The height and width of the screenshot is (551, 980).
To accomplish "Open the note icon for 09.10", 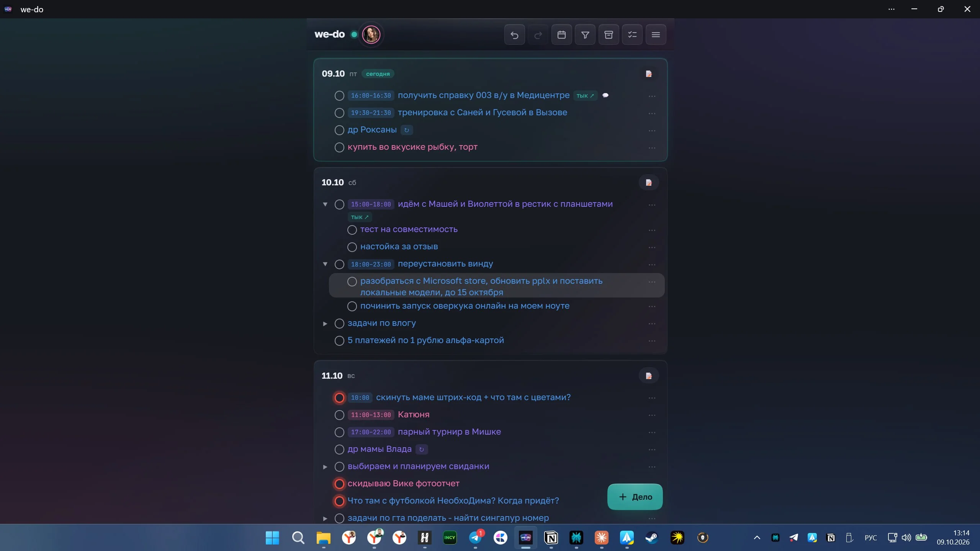I will click(x=649, y=74).
